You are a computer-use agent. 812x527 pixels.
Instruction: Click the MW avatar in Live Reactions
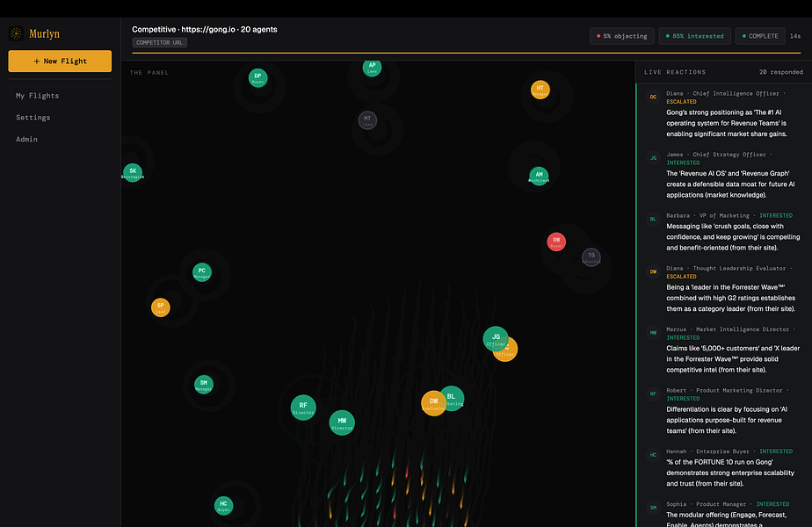coord(653,333)
